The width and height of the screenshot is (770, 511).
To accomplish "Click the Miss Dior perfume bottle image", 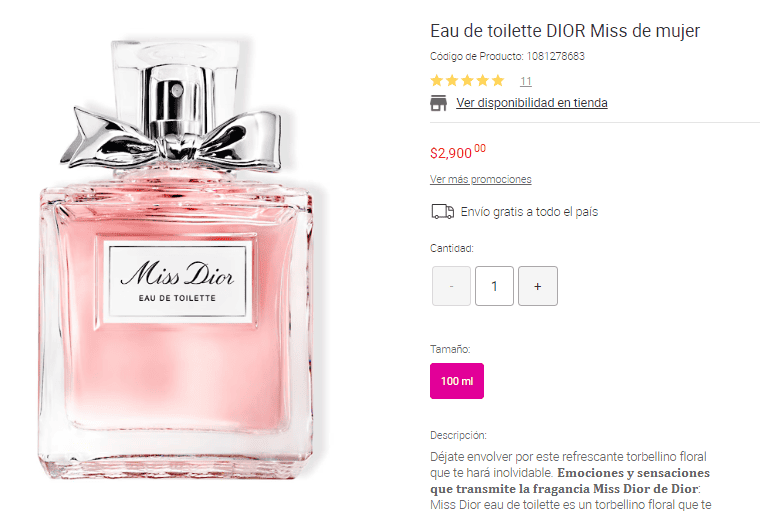I will coord(177,258).
